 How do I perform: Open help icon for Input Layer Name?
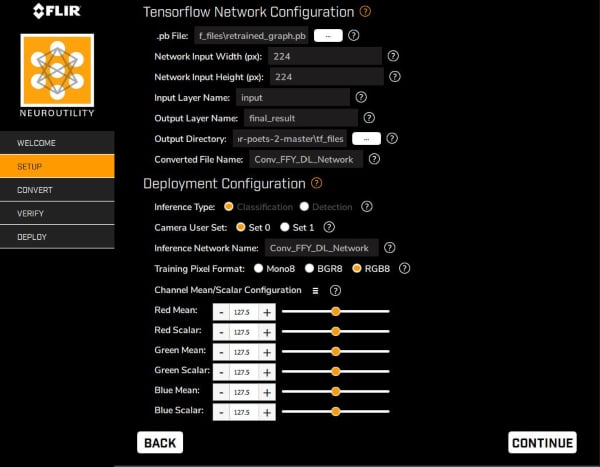(x=361, y=97)
